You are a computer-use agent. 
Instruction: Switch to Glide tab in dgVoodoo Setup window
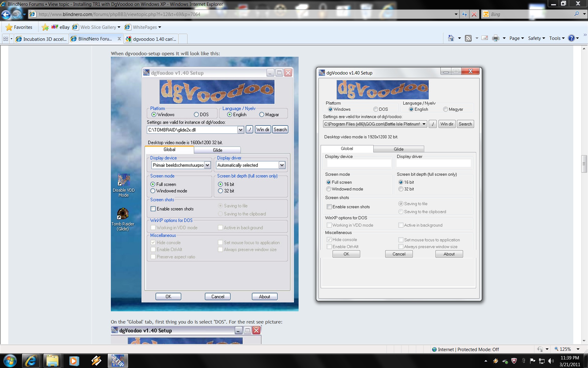(x=398, y=149)
